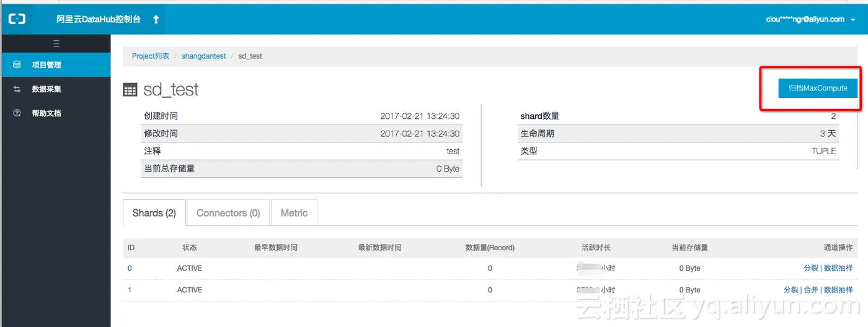
Task: Go to Project列表 breadcrumb
Action: point(151,56)
